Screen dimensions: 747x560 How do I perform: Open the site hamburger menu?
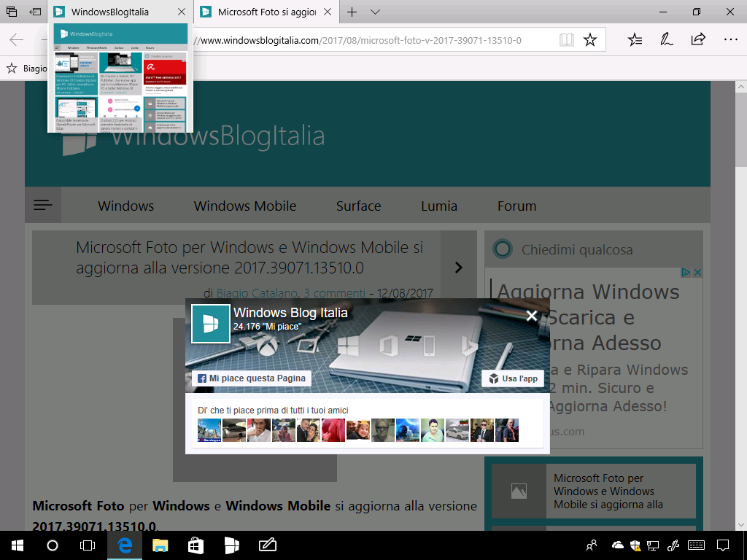[x=43, y=205]
